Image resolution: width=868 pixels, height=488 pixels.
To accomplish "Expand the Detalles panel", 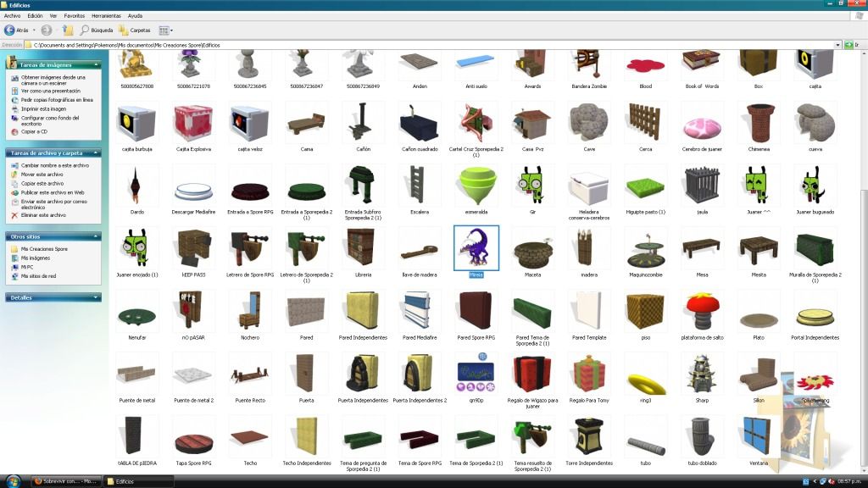I will point(97,297).
